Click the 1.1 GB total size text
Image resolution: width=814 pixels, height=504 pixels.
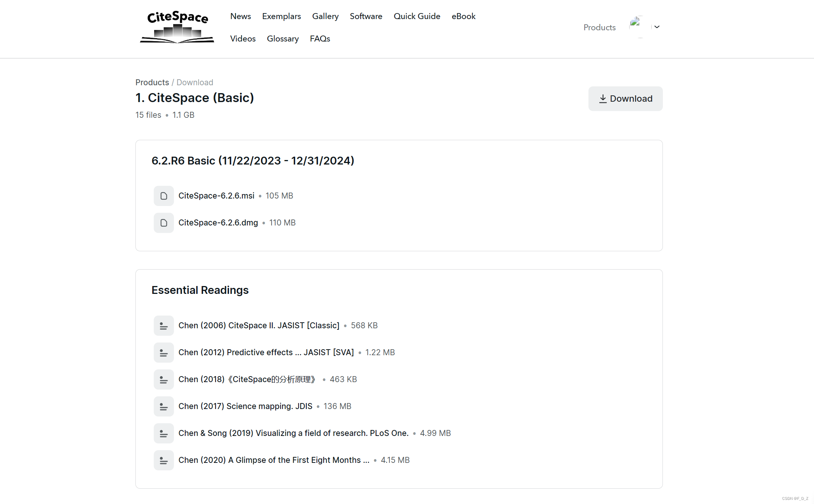pos(183,115)
